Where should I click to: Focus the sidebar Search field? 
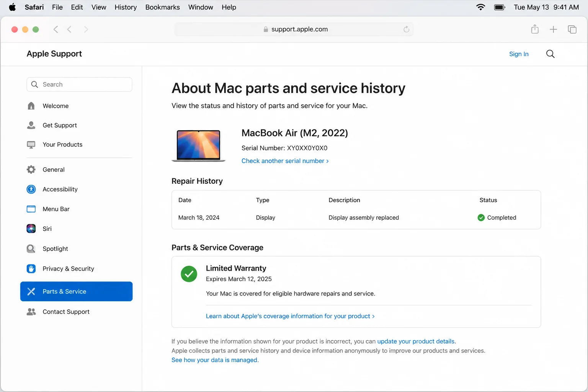coord(79,85)
